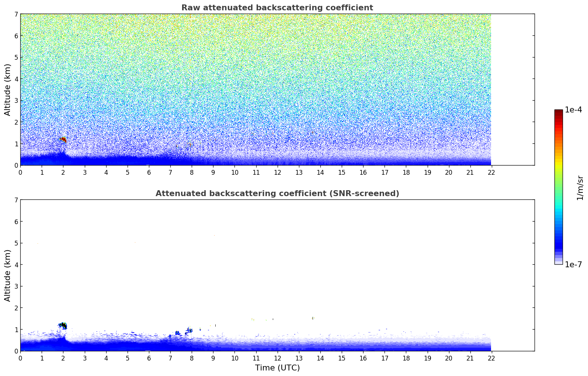Click time tick "5" on the Raw plot
The image size is (588, 376).
tap(128, 173)
